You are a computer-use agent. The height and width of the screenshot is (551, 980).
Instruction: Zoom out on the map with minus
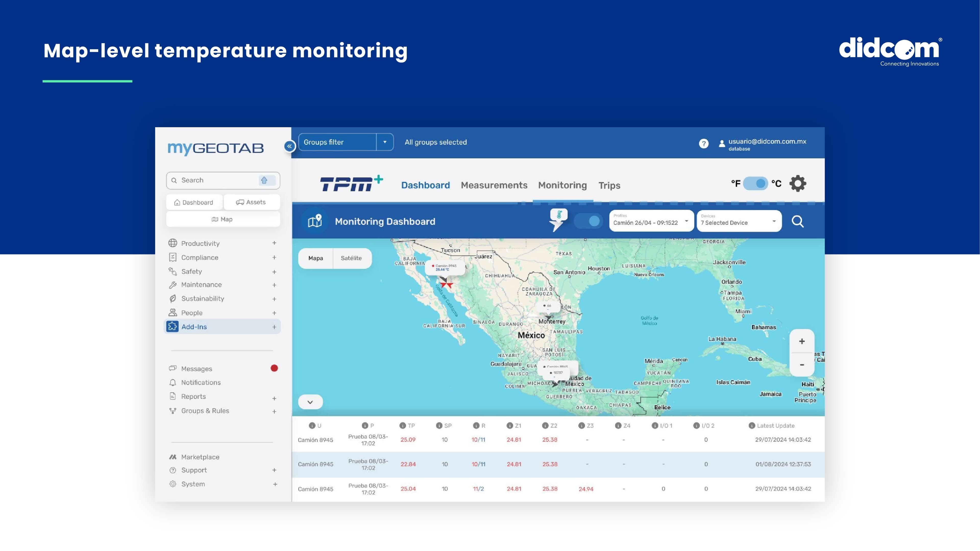[802, 365]
